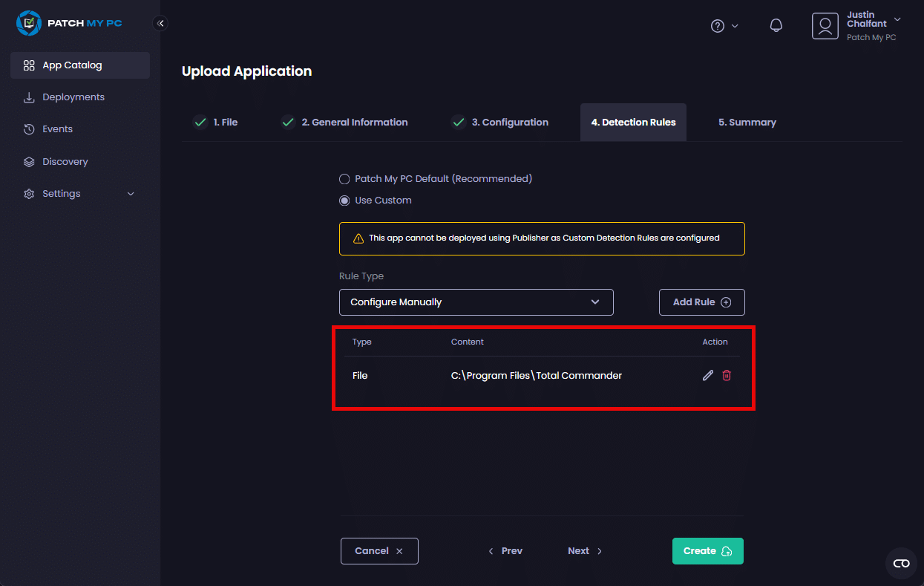Viewport: 924px width, 586px height.
Task: Open the notifications bell
Action: click(776, 26)
